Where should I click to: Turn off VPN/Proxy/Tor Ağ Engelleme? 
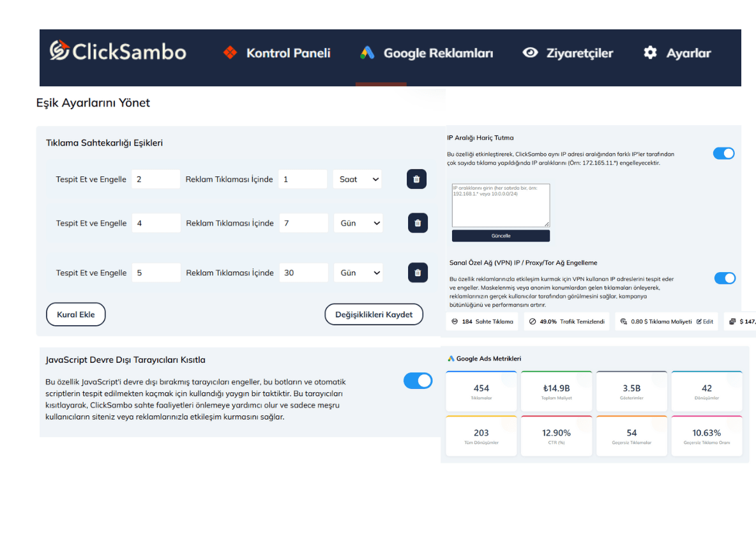click(724, 278)
